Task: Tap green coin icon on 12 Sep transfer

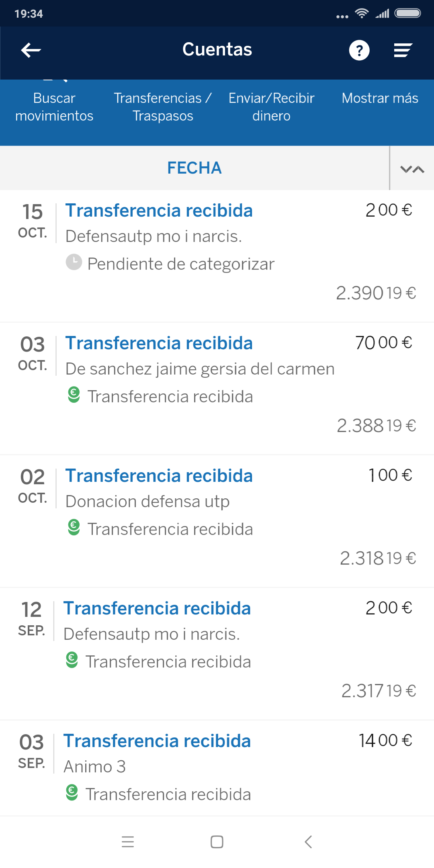Action: tap(72, 660)
